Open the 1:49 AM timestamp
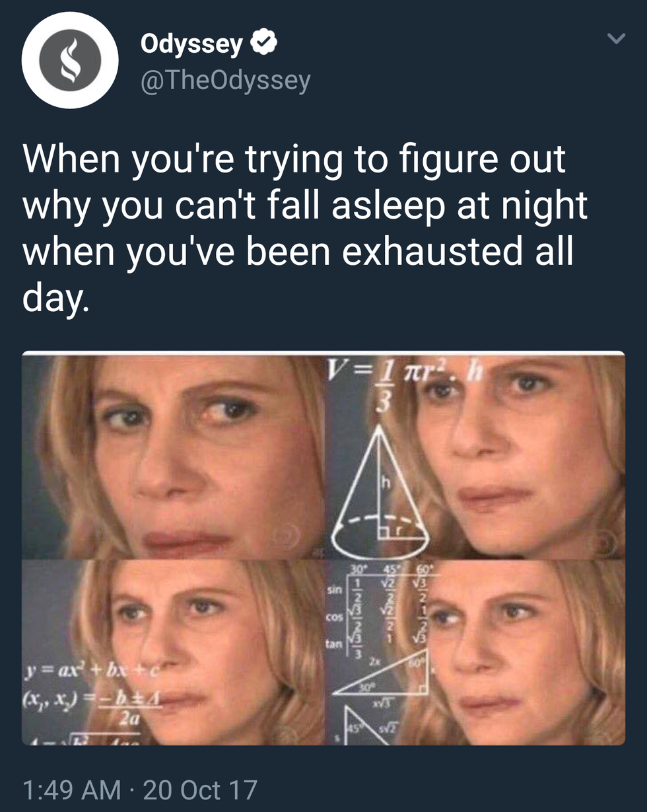The image size is (647, 812). (71, 789)
